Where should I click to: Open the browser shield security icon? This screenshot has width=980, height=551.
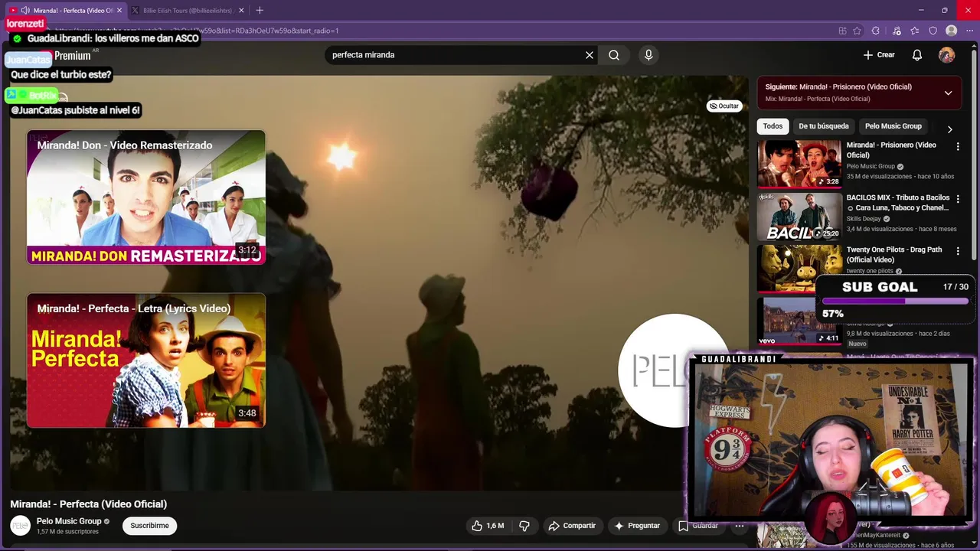[933, 31]
